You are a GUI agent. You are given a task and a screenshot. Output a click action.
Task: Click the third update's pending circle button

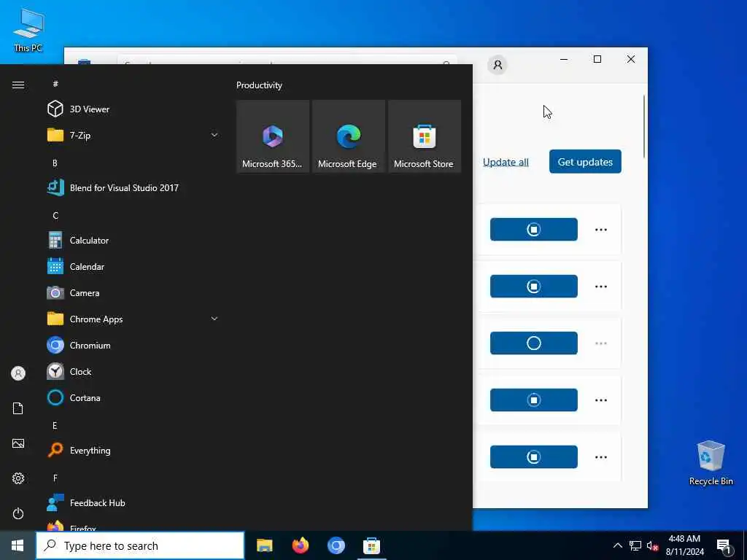533,343
